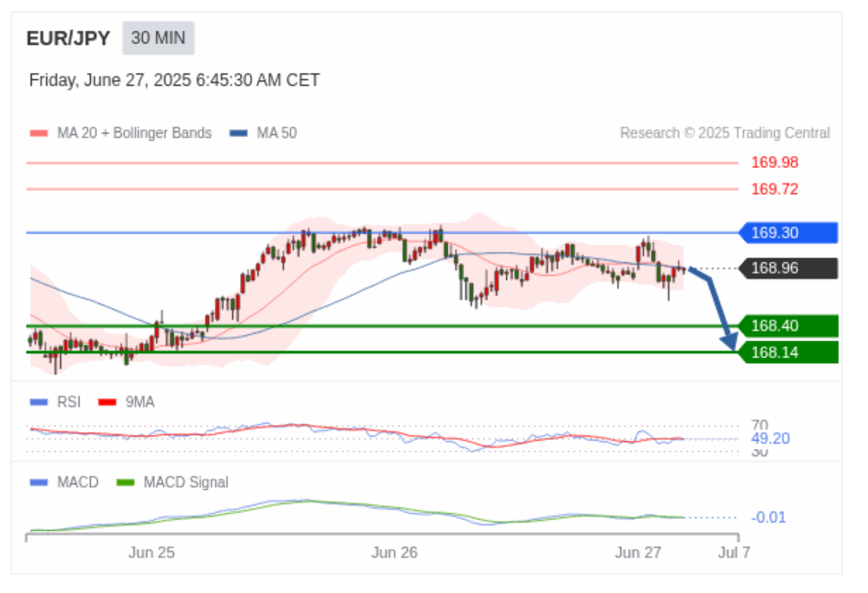
Task: Click the green MACD Signal legend swatch
Action: 125,482
